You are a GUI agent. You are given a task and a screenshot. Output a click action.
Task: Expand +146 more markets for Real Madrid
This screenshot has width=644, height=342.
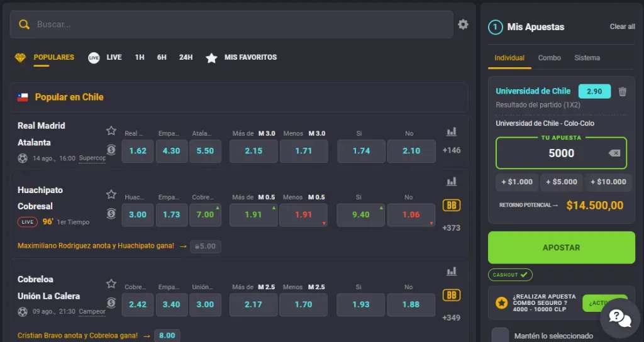tap(451, 150)
